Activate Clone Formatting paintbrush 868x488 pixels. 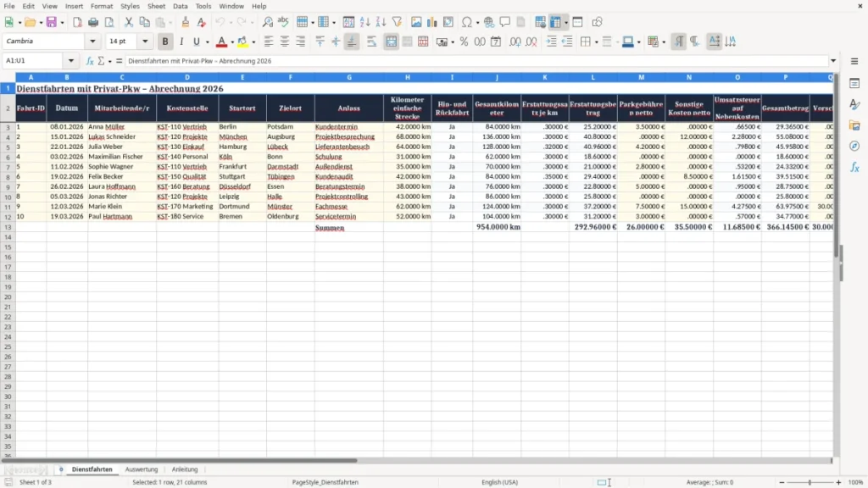coord(186,22)
